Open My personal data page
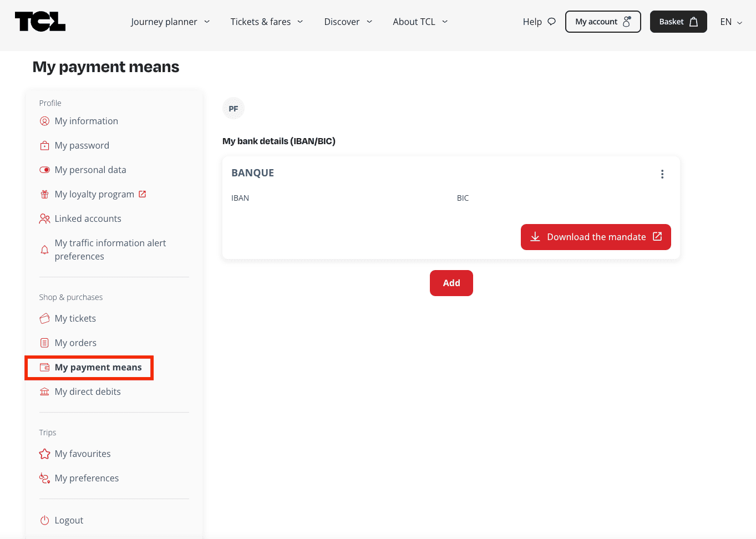Viewport: 756px width, 539px height. click(90, 170)
